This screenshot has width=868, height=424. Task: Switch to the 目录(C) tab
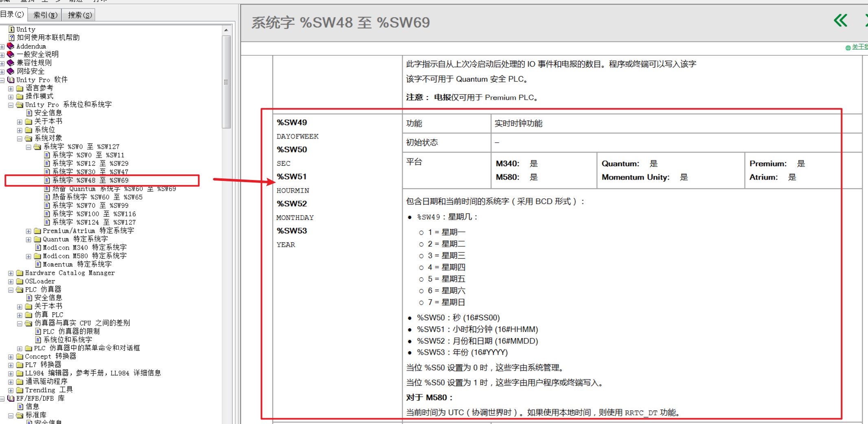click(13, 15)
